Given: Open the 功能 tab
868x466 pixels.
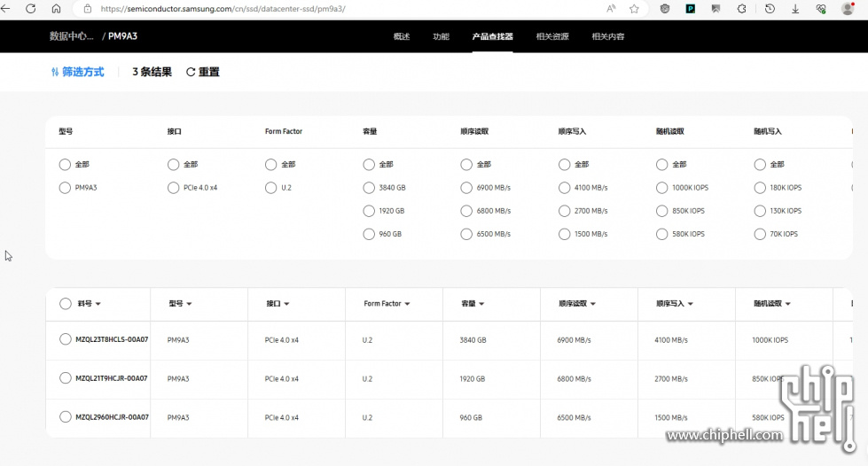Looking at the screenshot, I should pyautogui.click(x=442, y=36).
